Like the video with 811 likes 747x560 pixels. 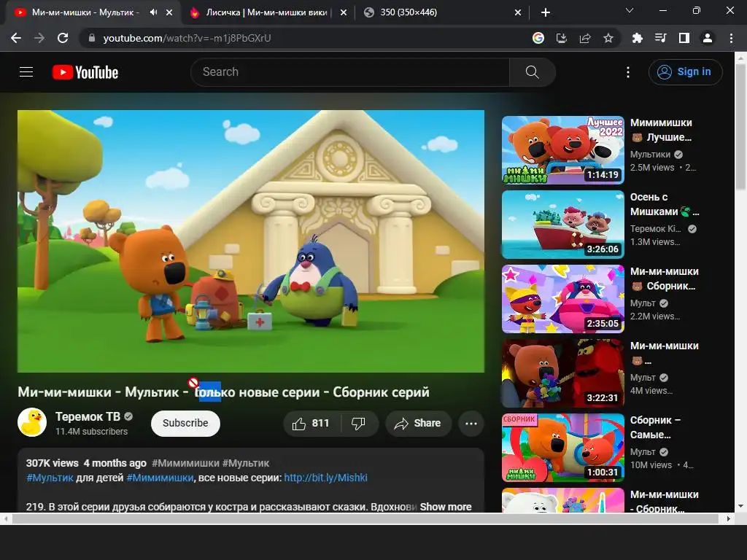312,424
